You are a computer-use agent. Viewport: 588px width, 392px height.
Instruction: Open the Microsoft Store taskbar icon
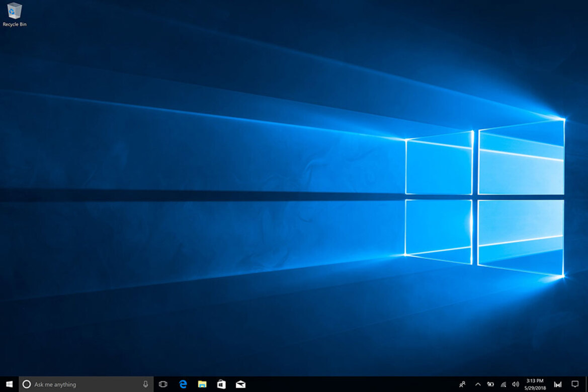(x=221, y=384)
